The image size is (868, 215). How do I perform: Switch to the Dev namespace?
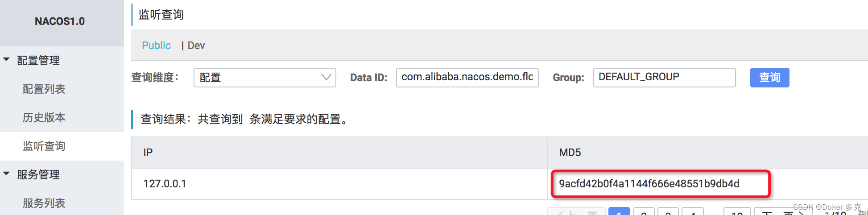(196, 45)
